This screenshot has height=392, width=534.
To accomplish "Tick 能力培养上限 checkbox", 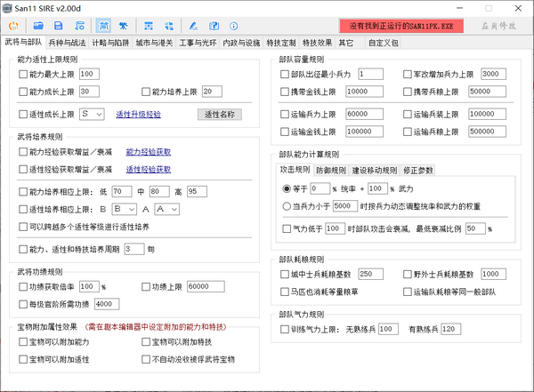I will pos(146,92).
